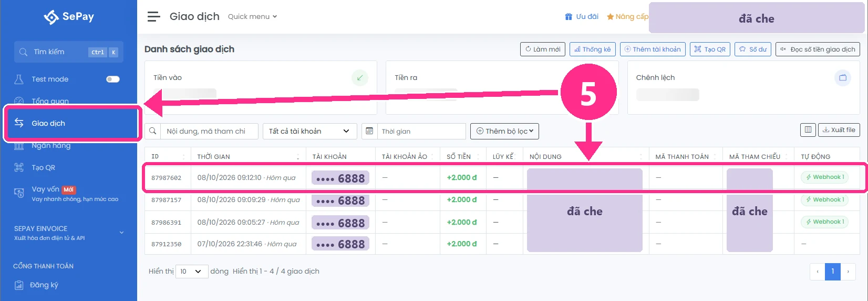Click the Tạo QR toolbar button
The height and width of the screenshot is (301, 868).
[710, 49]
